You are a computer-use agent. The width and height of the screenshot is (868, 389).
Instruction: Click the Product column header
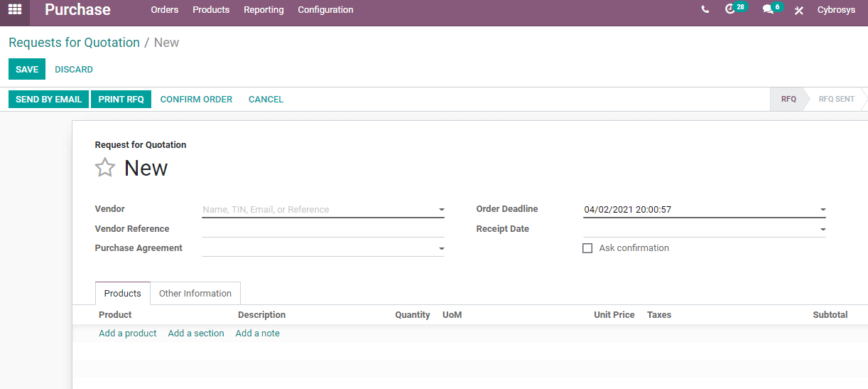pyautogui.click(x=115, y=315)
